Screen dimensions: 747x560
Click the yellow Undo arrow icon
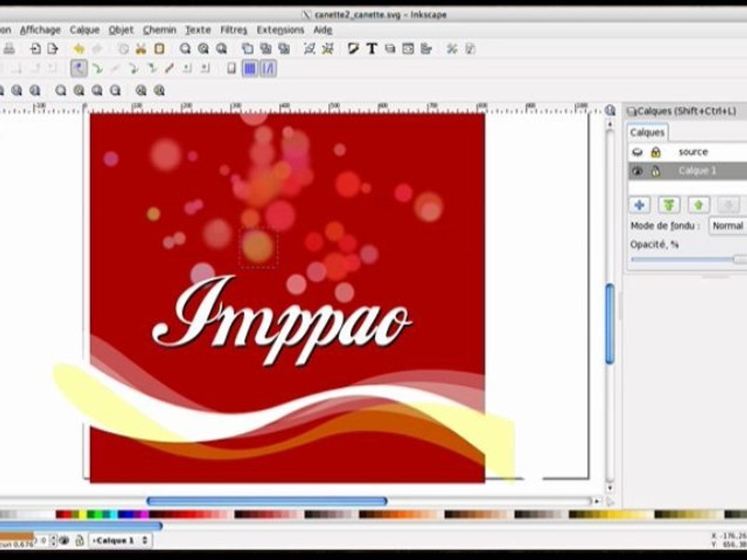79,48
